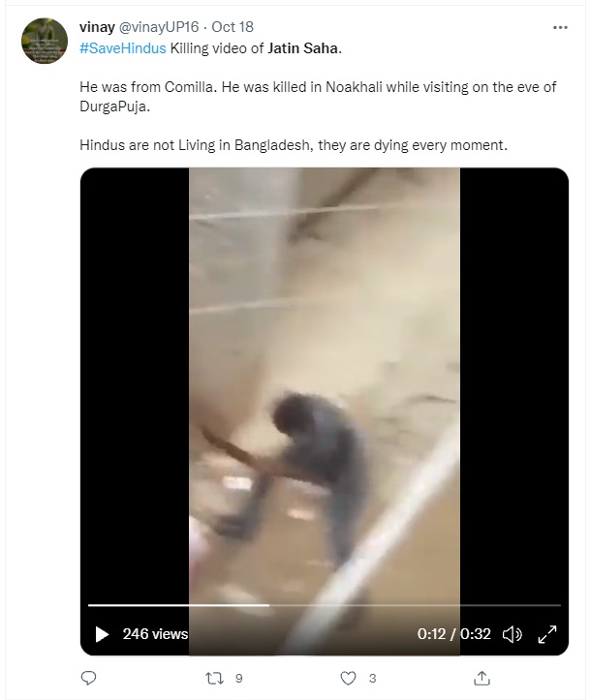This screenshot has height=700, width=590.
Task: Click the Oct 18 tweet timestamp
Action: (x=233, y=27)
